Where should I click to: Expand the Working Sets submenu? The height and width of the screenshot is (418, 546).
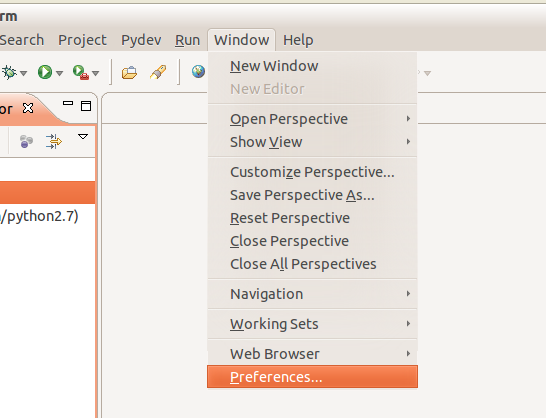[312, 324]
